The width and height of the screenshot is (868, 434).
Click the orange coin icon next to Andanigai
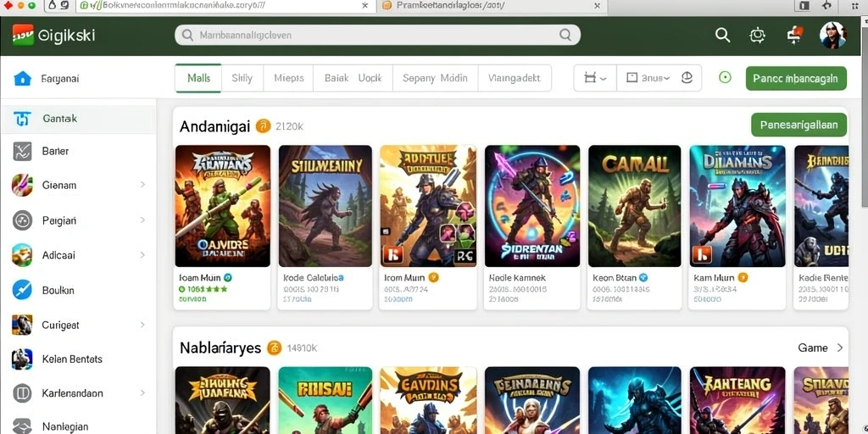[x=263, y=126]
